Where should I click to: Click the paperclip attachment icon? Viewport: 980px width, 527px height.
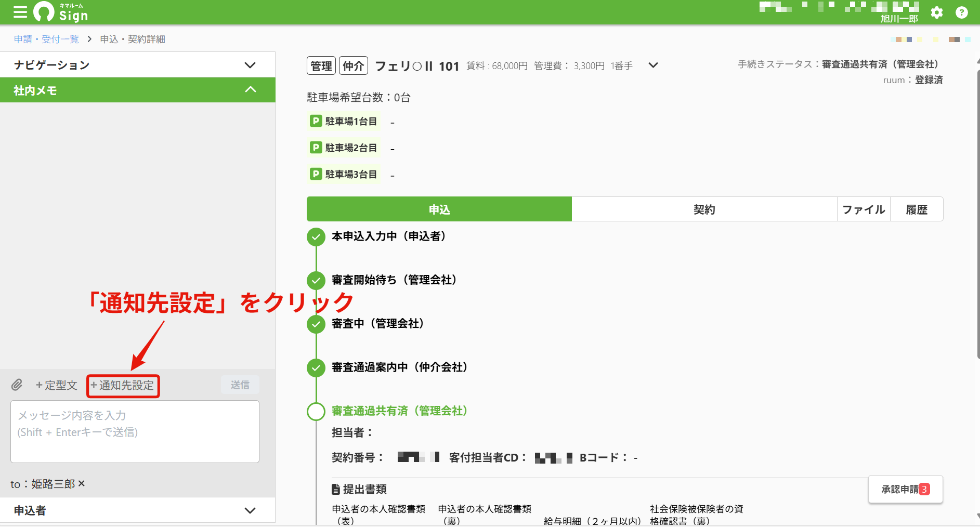tap(17, 385)
